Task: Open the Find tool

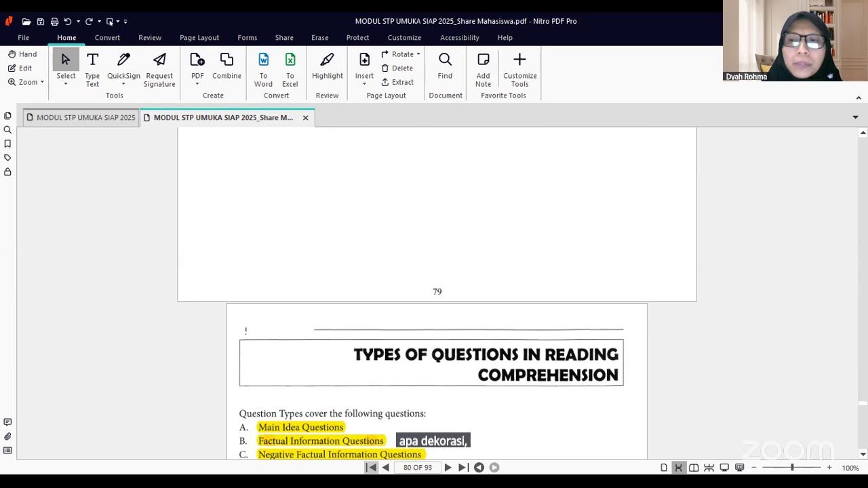Action: point(445,66)
